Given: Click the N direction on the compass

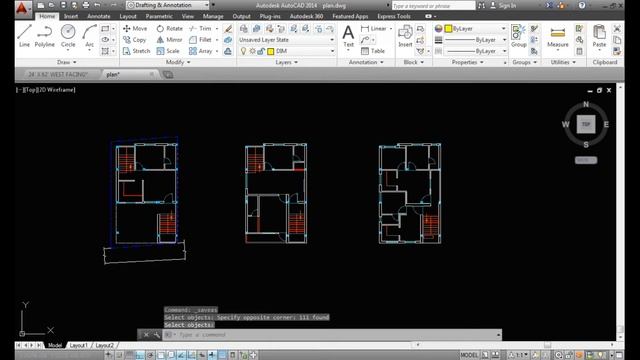Looking at the screenshot, I should pyautogui.click(x=586, y=104).
